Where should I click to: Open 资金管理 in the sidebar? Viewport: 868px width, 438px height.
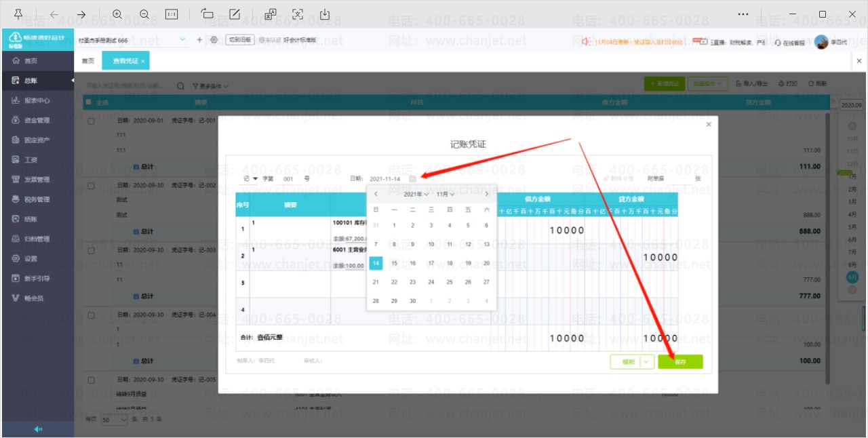(37, 120)
